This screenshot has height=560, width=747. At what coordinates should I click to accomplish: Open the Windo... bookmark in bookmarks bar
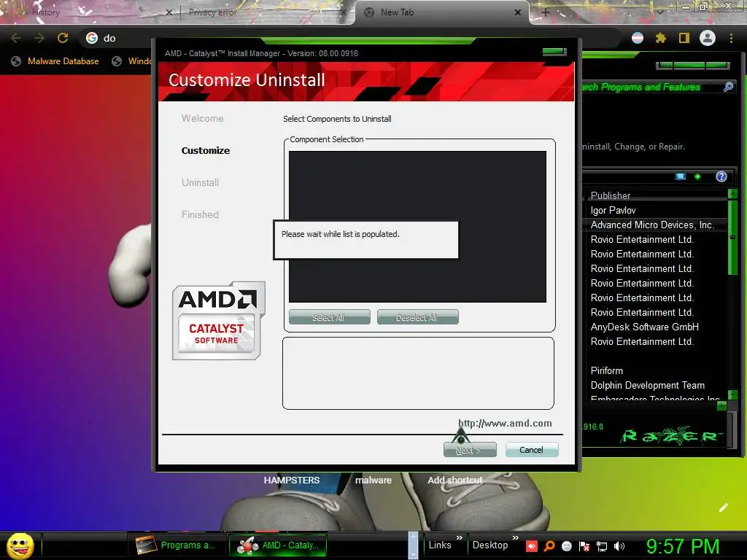pos(131,61)
